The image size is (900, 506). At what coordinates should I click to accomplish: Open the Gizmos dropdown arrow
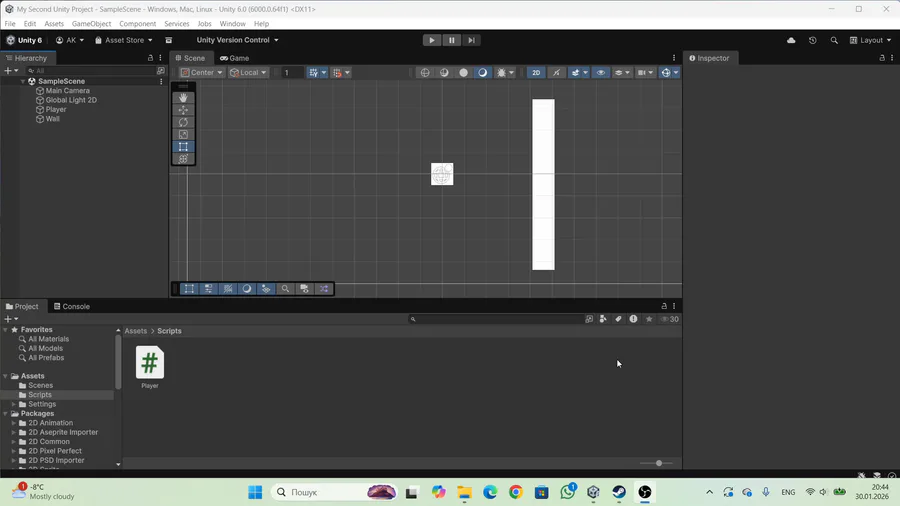pyautogui.click(x=676, y=73)
